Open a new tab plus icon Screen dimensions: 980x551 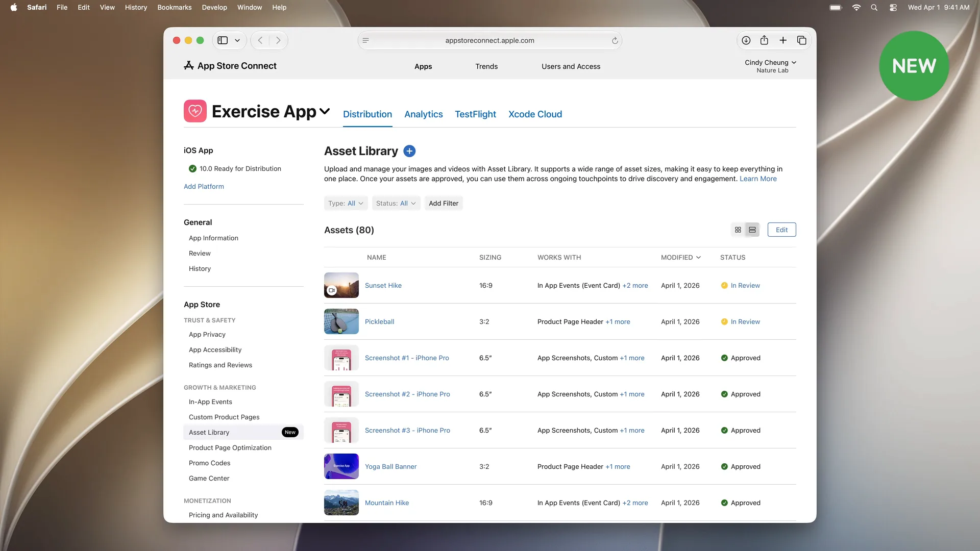[x=783, y=40]
